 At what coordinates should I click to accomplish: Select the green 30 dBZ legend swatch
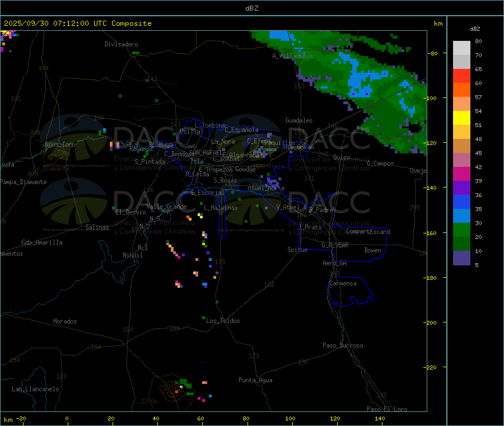pos(461,230)
